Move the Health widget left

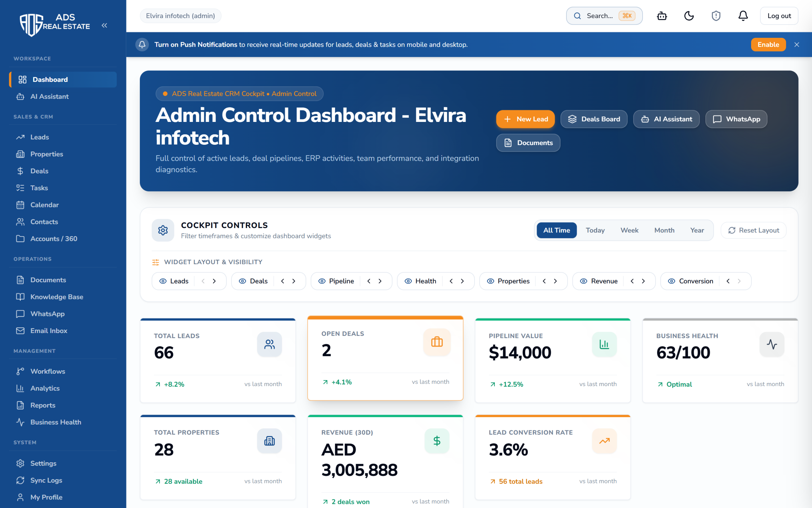(x=451, y=281)
